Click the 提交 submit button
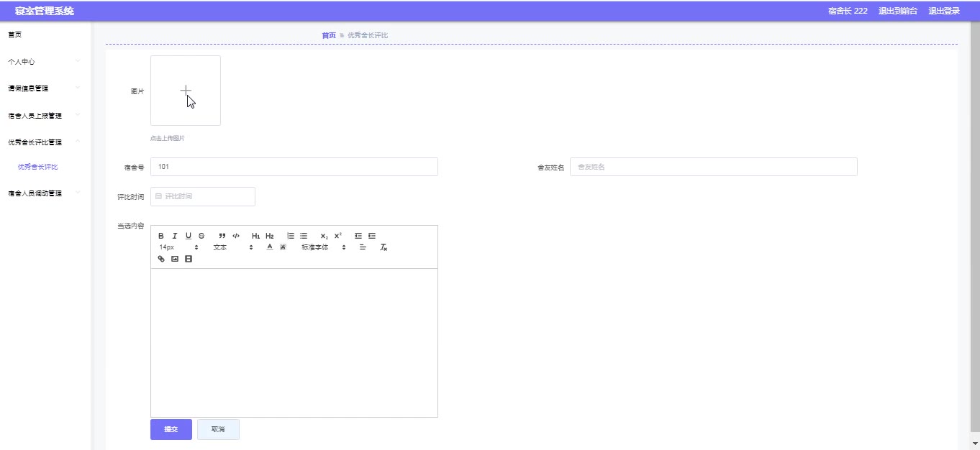The image size is (980, 450). click(171, 429)
